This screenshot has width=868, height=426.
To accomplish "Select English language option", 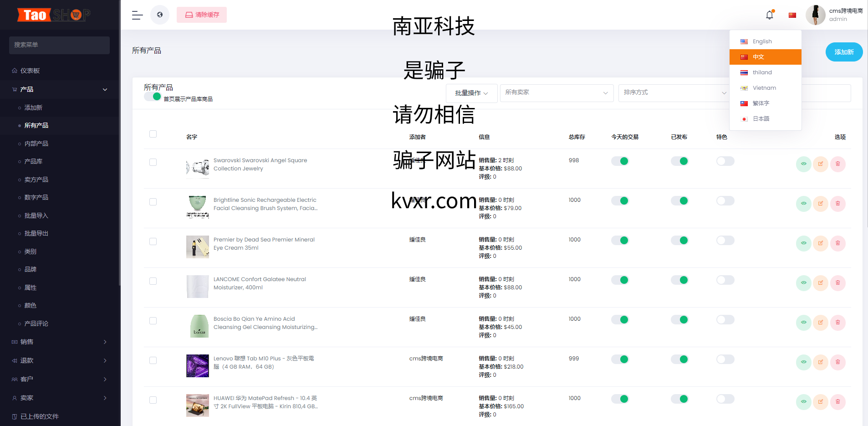I will coord(765,41).
